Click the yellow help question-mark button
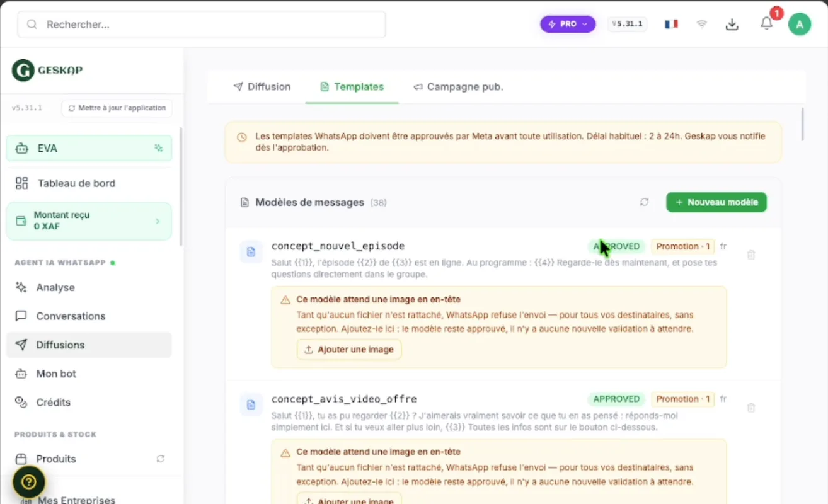The height and width of the screenshot is (504, 828). click(29, 482)
